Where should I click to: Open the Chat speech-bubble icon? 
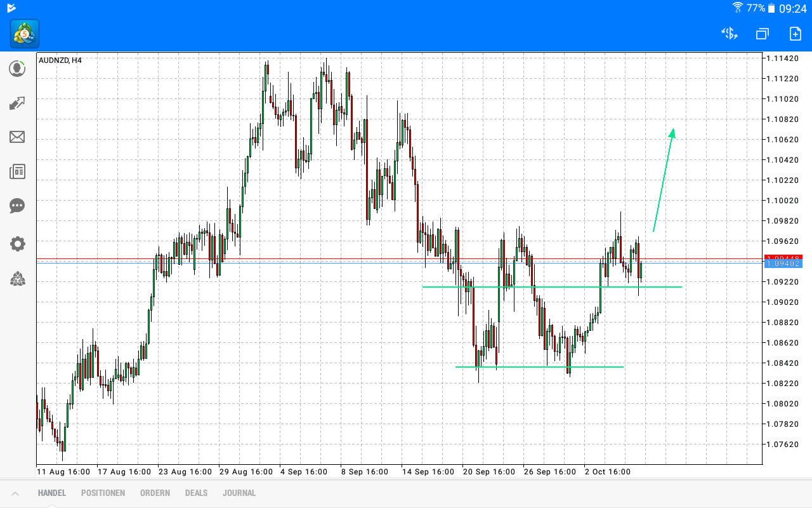[17, 206]
